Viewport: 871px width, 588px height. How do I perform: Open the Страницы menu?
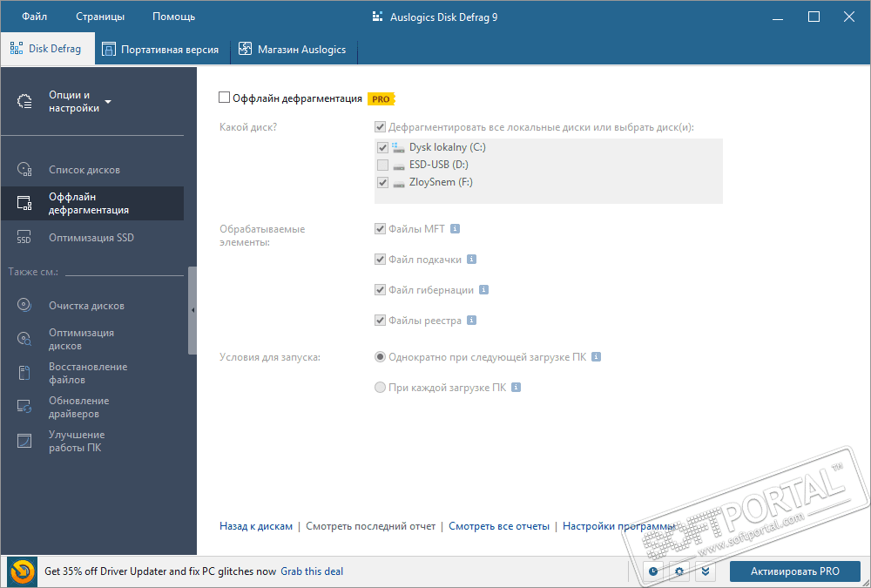[100, 17]
